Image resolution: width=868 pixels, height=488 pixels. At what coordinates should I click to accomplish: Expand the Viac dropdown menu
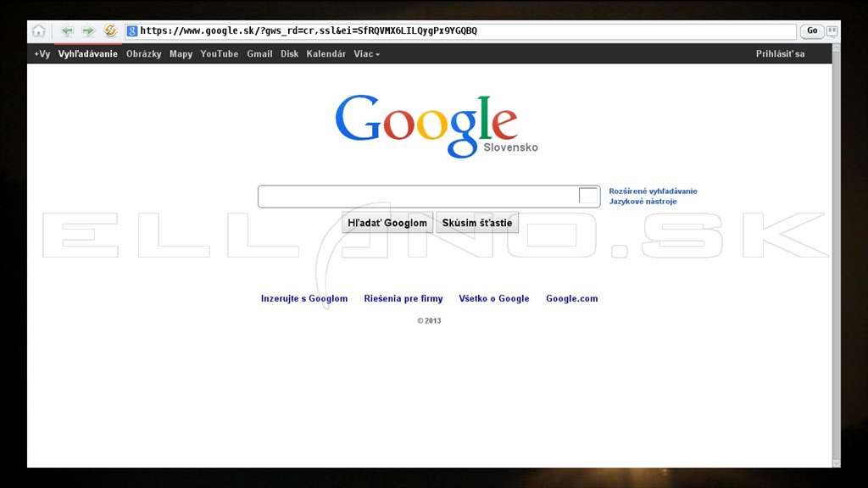tap(366, 53)
